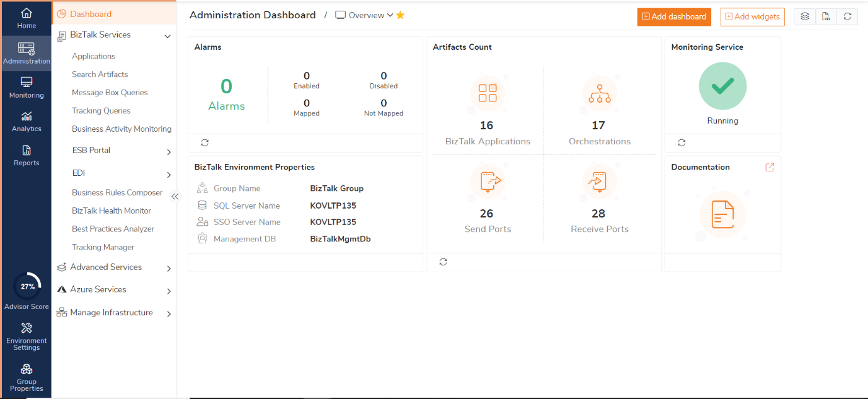
Task: Open the Analytics section
Action: click(26, 122)
